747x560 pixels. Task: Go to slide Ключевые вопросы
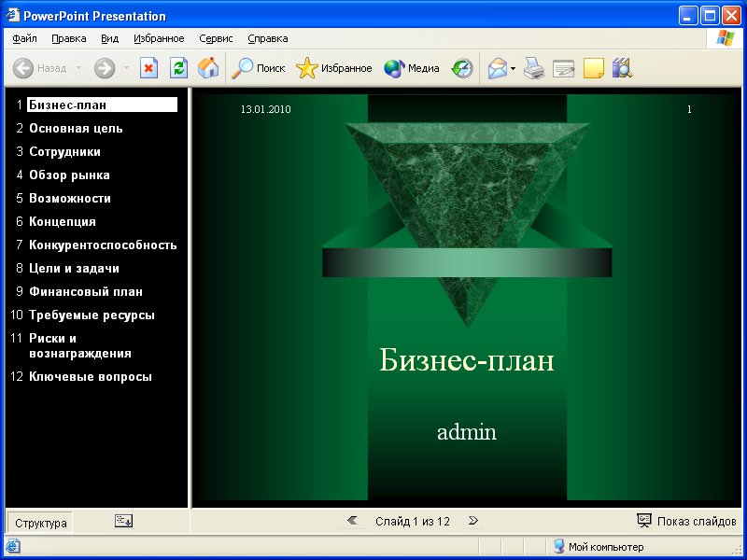tap(91, 377)
